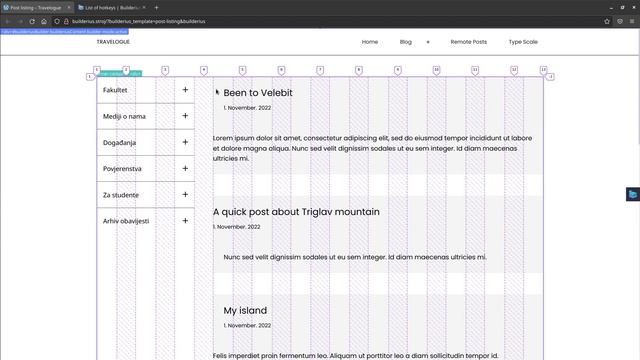640x360 pixels.
Task: Click grid column line marker 8
Action: [359, 71]
